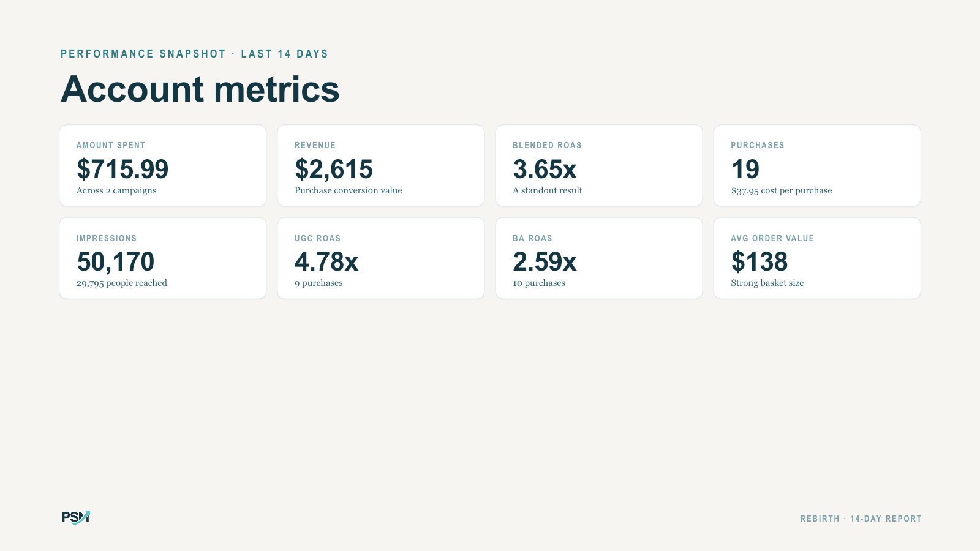Image resolution: width=980 pixels, height=551 pixels.
Task: Click Performance Snapshot Last 14 Days subtitle
Action: [194, 54]
